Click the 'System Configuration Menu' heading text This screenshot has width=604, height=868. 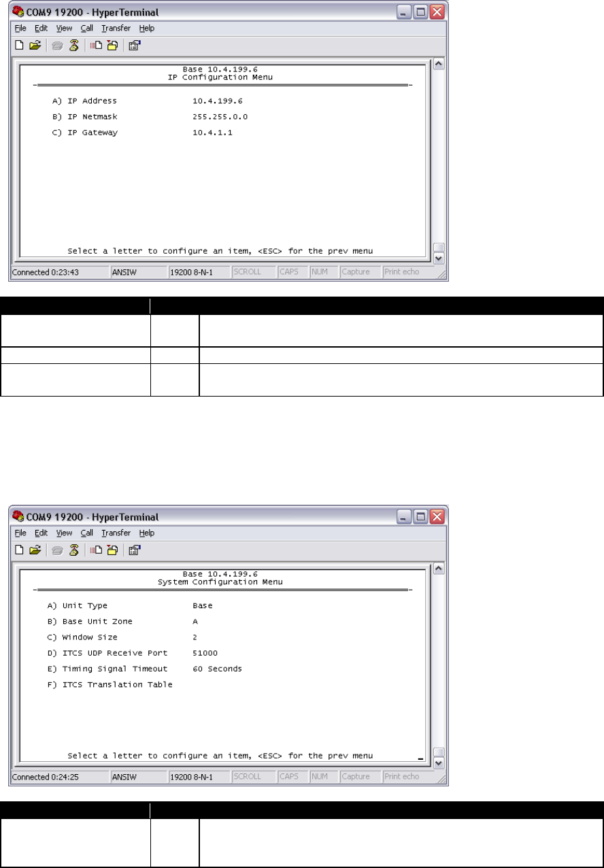(x=220, y=582)
